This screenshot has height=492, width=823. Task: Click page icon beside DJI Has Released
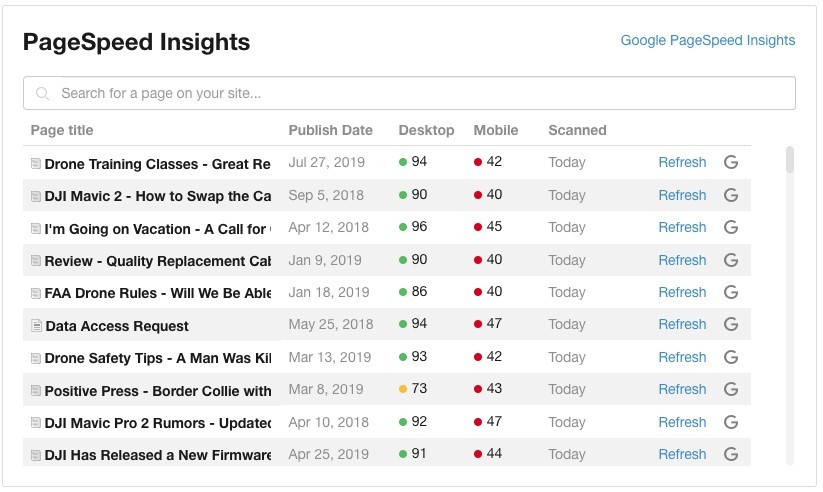click(x=36, y=456)
